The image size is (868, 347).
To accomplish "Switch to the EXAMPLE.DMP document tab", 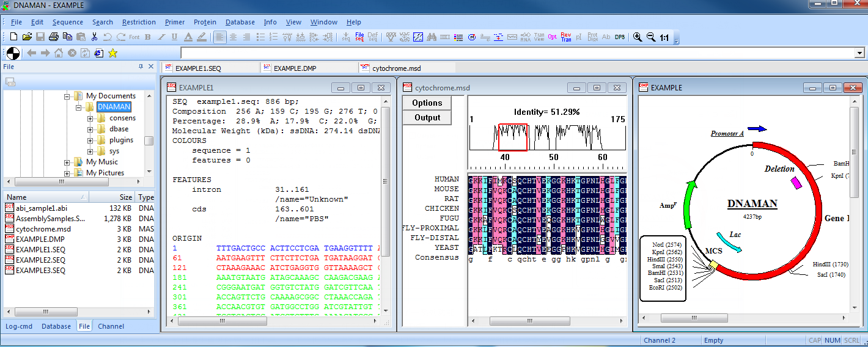I will click(296, 68).
